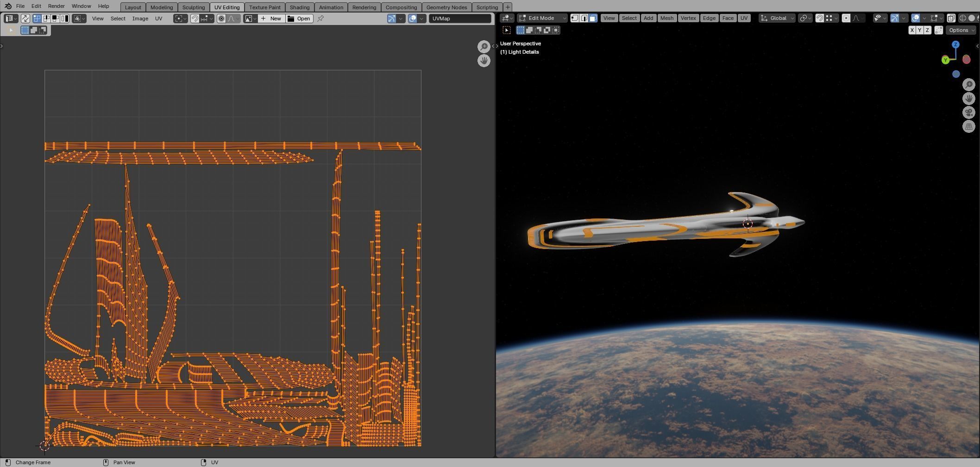This screenshot has width=980, height=467.
Task: Toggle proportional editing in 3D viewport
Action: [846, 18]
